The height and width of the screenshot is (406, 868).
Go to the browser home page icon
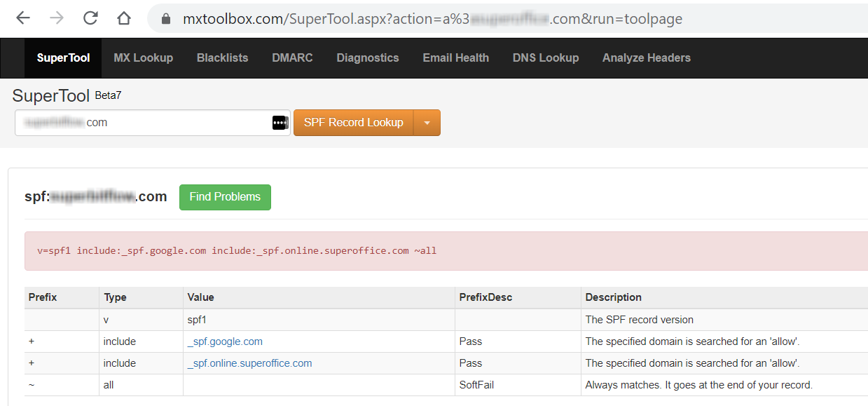[124, 19]
